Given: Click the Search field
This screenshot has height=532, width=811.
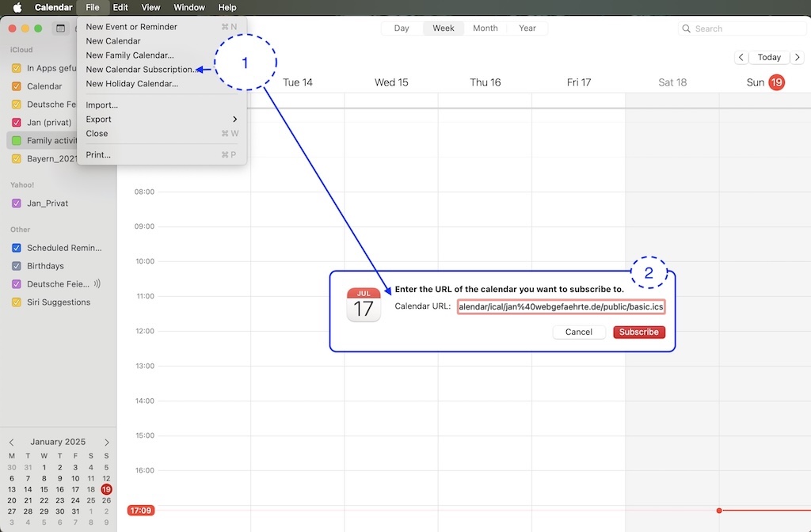Looking at the screenshot, I should pos(742,28).
